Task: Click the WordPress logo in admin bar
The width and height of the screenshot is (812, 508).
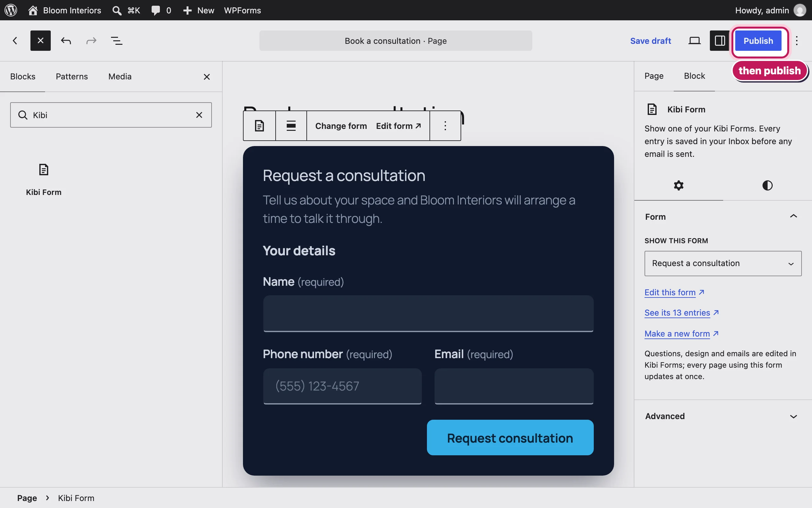Action: pyautogui.click(x=11, y=10)
